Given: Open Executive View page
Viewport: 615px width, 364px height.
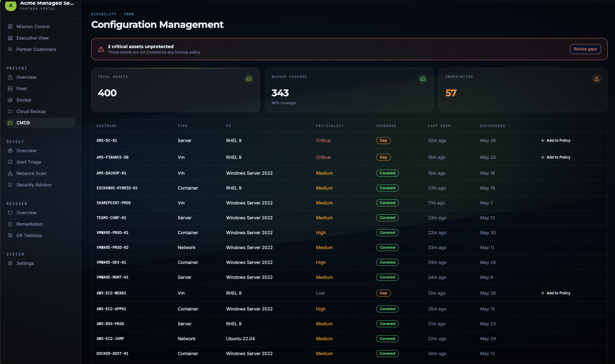Looking at the screenshot, I should [x=40, y=38].
